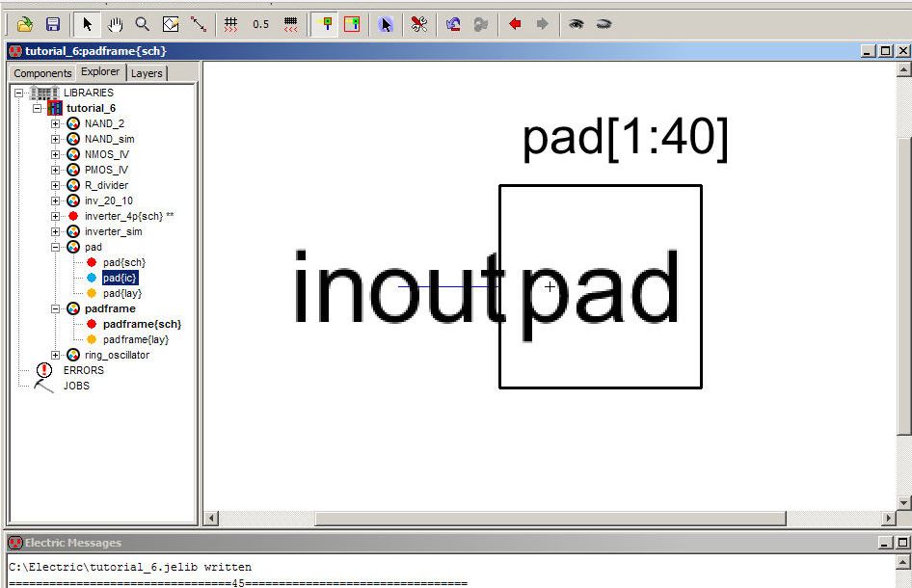Open the pad{sch} cell entry
The width and height of the screenshot is (912, 588).
[123, 262]
